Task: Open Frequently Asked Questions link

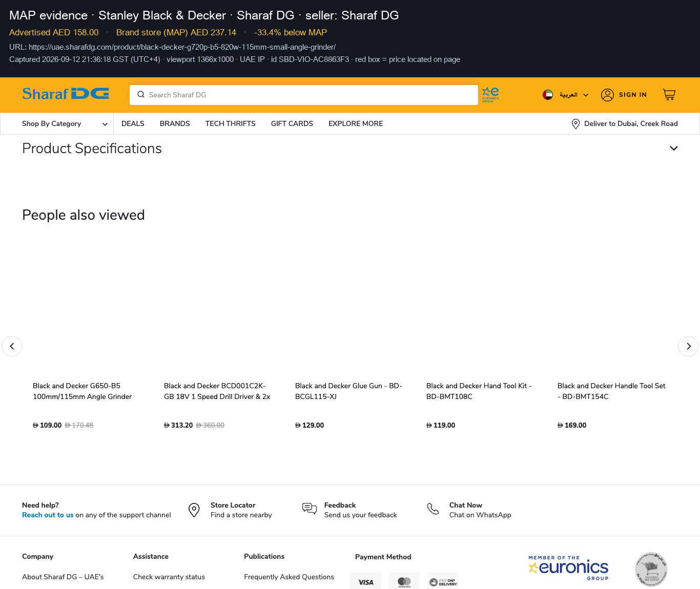Action: tap(289, 577)
